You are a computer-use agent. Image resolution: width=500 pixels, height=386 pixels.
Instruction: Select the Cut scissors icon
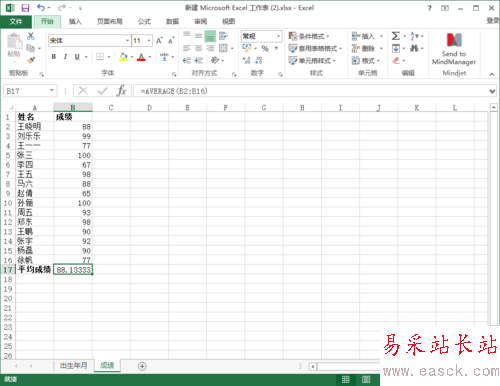point(31,36)
